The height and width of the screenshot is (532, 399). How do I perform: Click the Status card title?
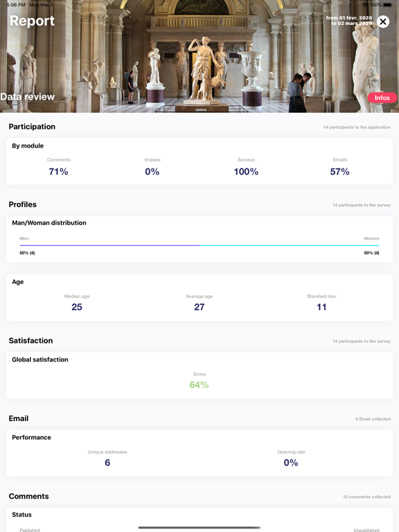click(x=21, y=515)
